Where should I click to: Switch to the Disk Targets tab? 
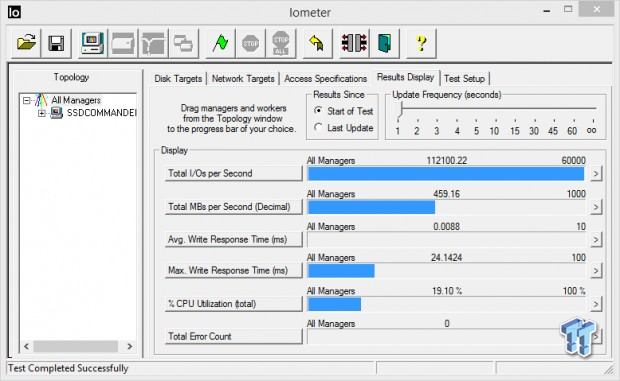pos(178,79)
